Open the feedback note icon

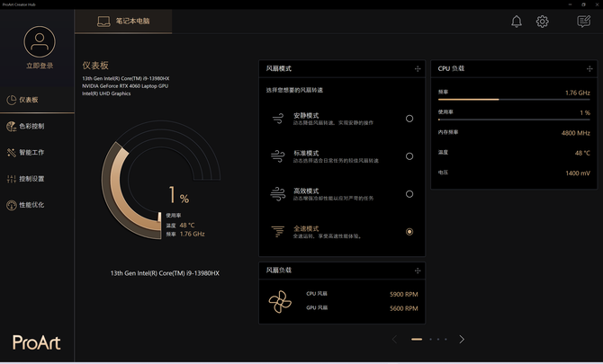[x=583, y=21]
